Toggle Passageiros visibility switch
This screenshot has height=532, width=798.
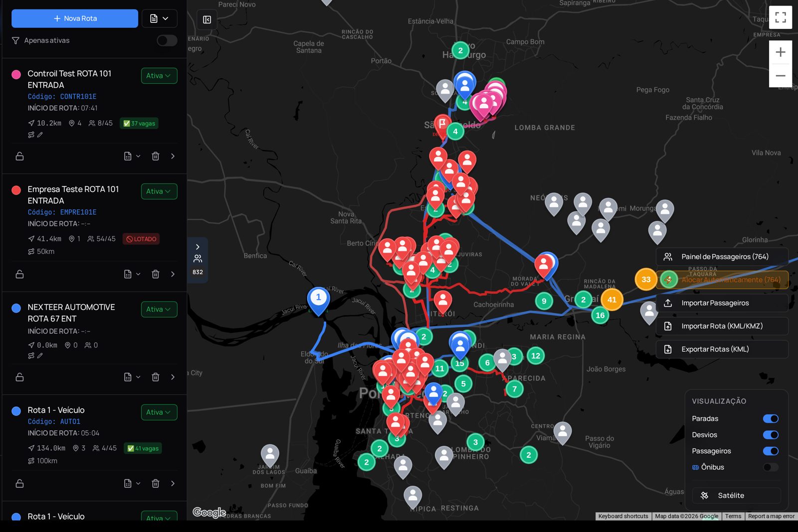pyautogui.click(x=771, y=451)
